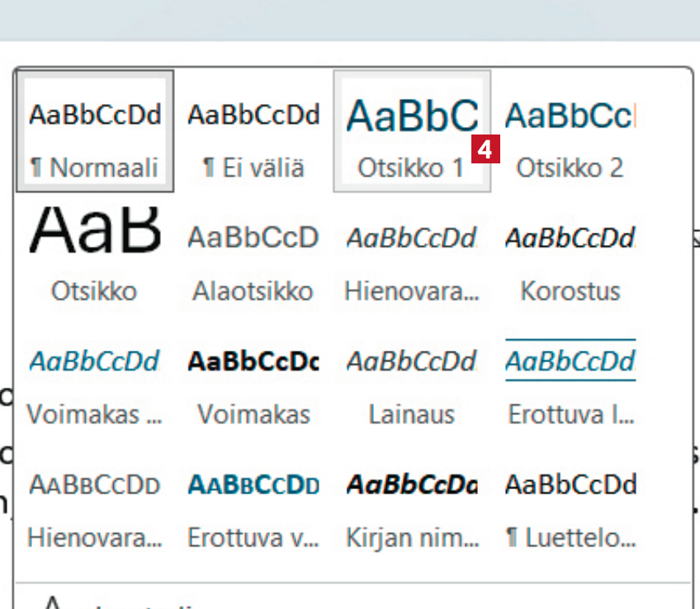This screenshot has width=700, height=609.
Task: Click the AaBbC preview of Otsikko 1
Action: (x=411, y=116)
